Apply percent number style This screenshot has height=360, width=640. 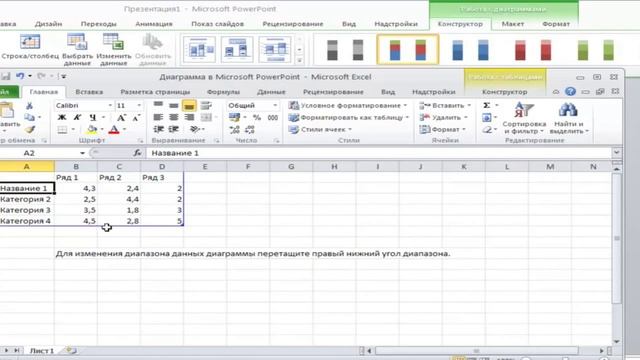[x=257, y=118]
